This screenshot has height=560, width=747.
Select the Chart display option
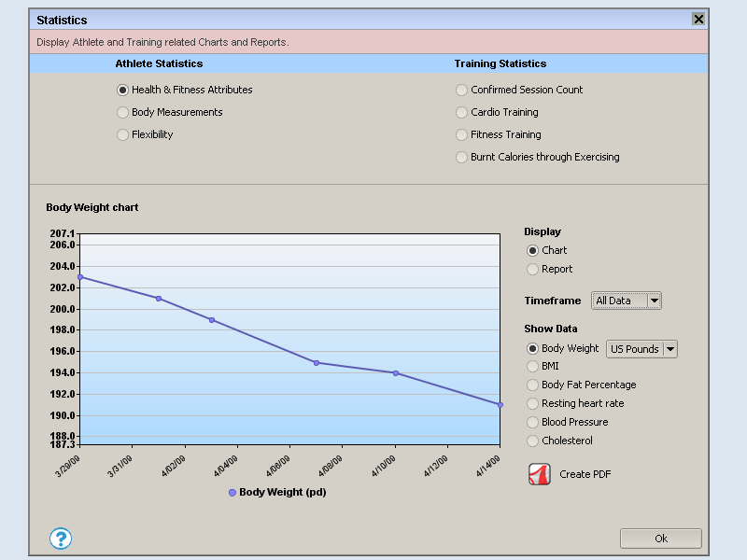[x=533, y=251]
